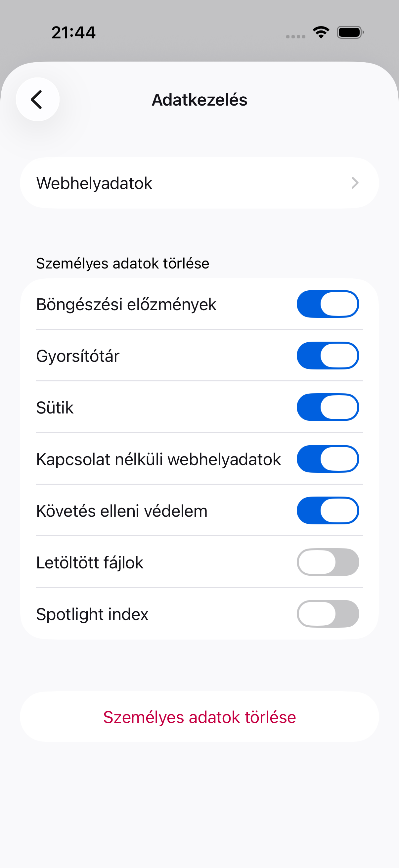Viewport: 399px width, 868px height.
Task: Disable Kapcsolat nélküli webhelyadatok switch
Action: [x=328, y=458]
